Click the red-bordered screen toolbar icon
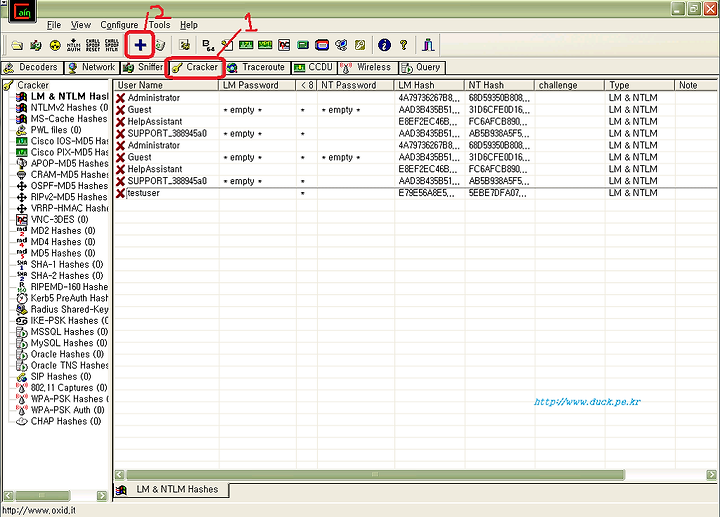 coord(322,45)
